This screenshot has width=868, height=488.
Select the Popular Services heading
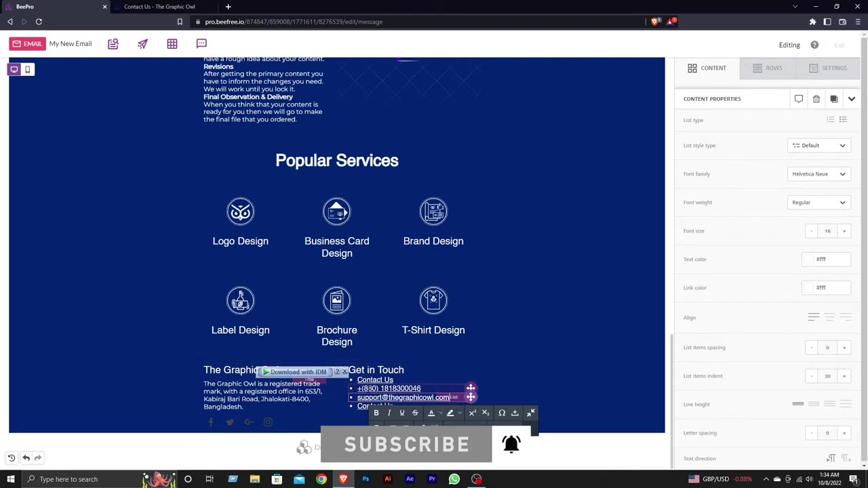(337, 161)
